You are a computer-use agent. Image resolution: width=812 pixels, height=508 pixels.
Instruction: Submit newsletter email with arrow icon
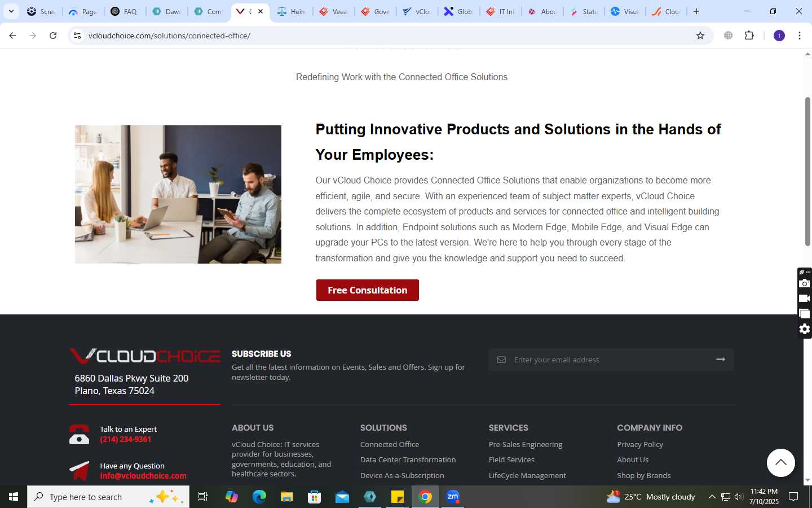coord(721,360)
